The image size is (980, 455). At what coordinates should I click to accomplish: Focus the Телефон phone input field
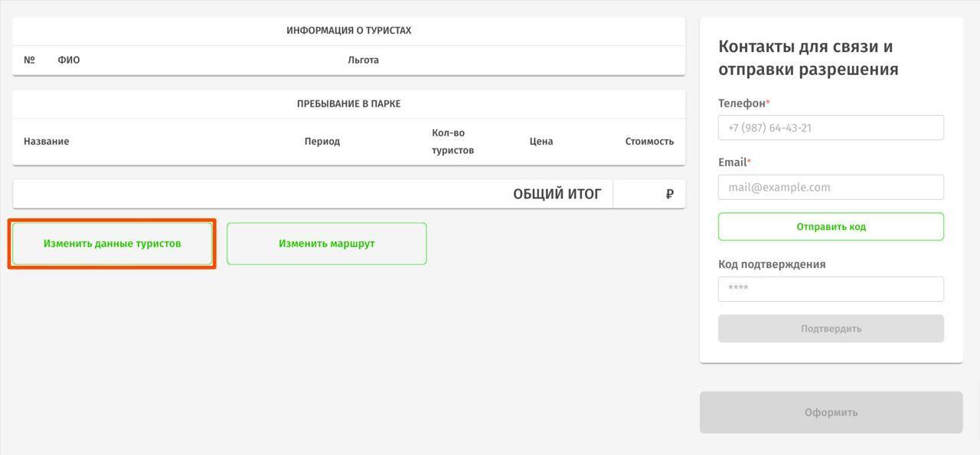tap(831, 128)
